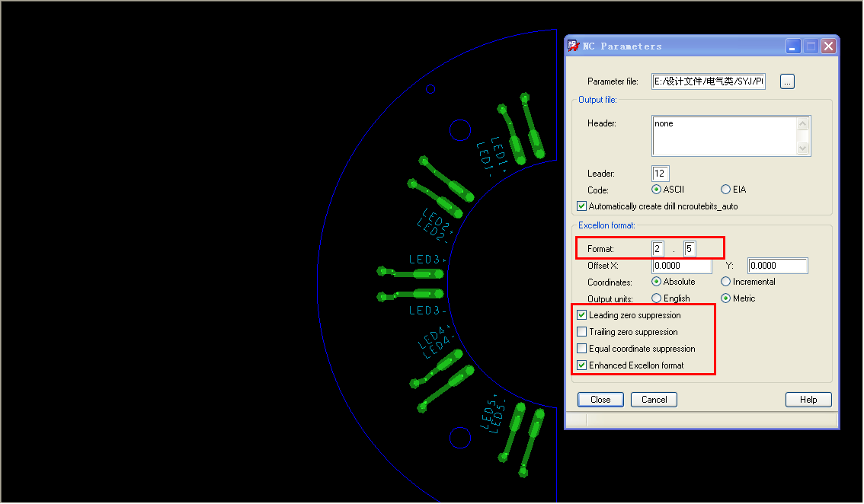Select Metric output units
The width and height of the screenshot is (864, 504).
[725, 298]
